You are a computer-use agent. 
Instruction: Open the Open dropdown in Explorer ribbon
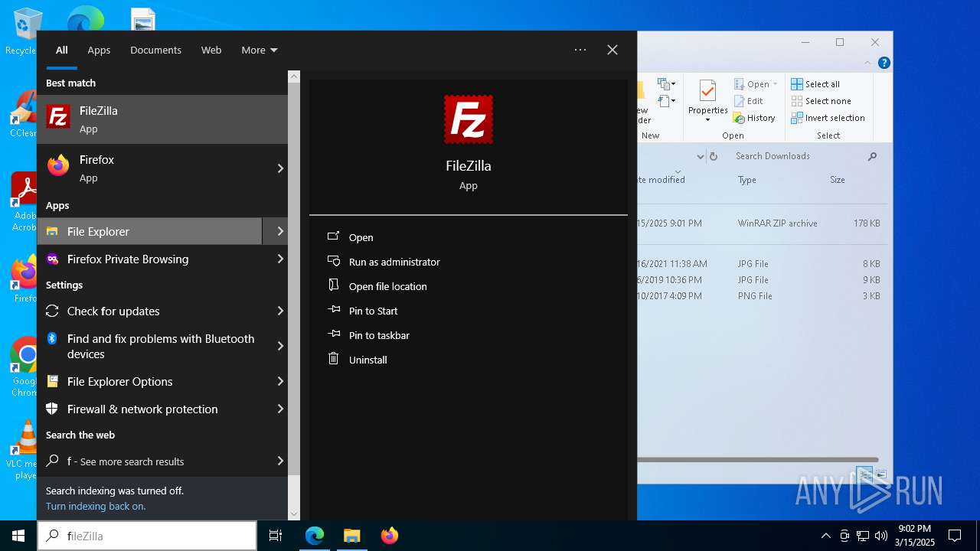click(x=755, y=84)
